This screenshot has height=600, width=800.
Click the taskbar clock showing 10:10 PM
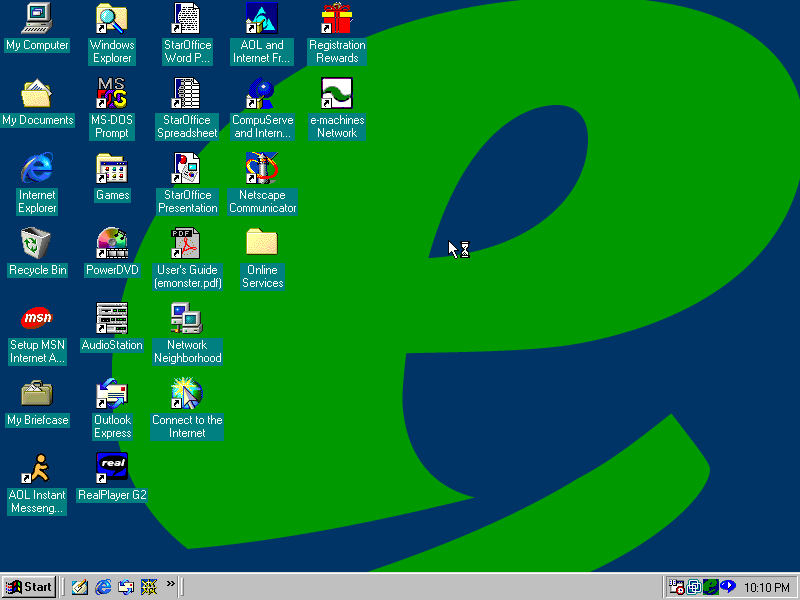(x=767, y=587)
